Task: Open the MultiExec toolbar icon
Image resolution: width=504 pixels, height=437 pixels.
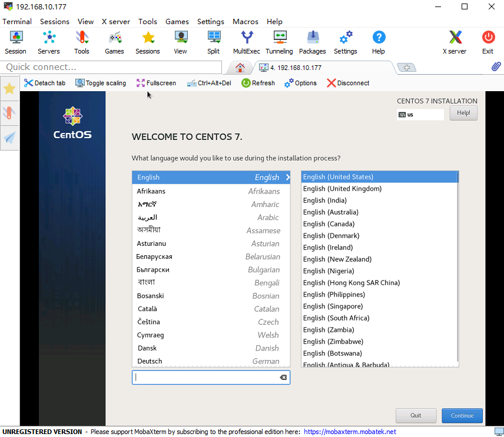Action: pos(247,42)
